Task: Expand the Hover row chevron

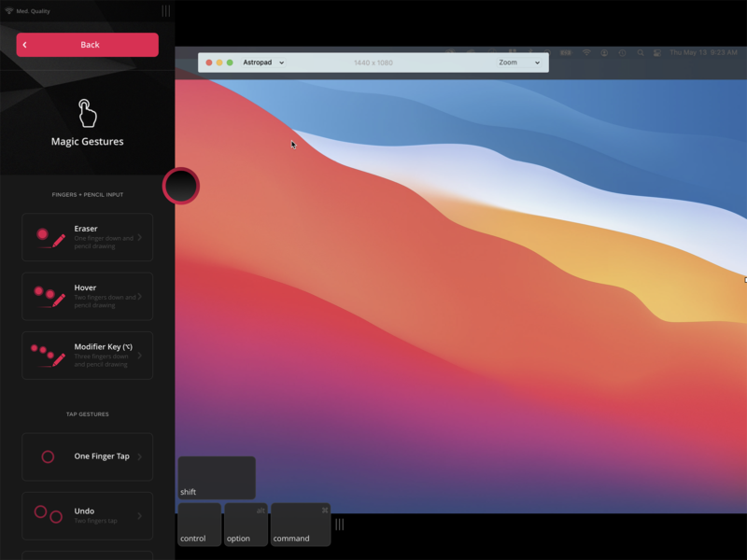Action: coord(139,296)
